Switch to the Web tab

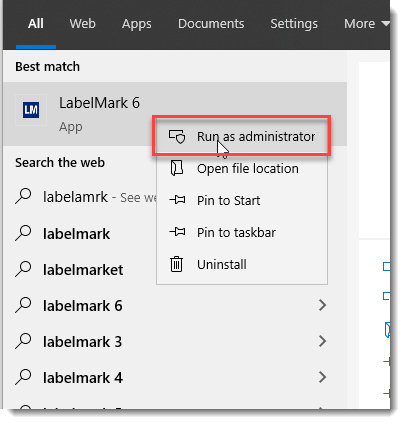tap(82, 24)
